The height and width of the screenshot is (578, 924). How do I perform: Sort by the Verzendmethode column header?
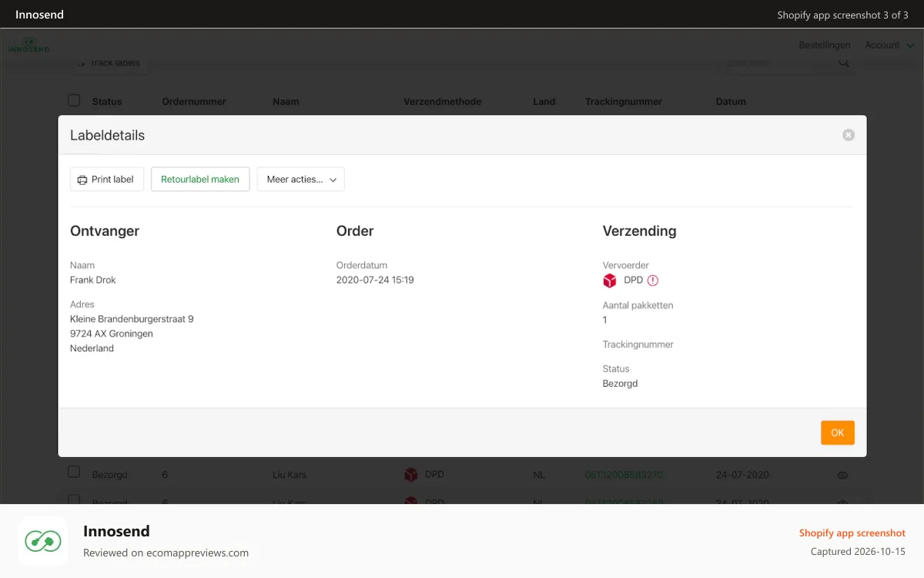(x=443, y=102)
